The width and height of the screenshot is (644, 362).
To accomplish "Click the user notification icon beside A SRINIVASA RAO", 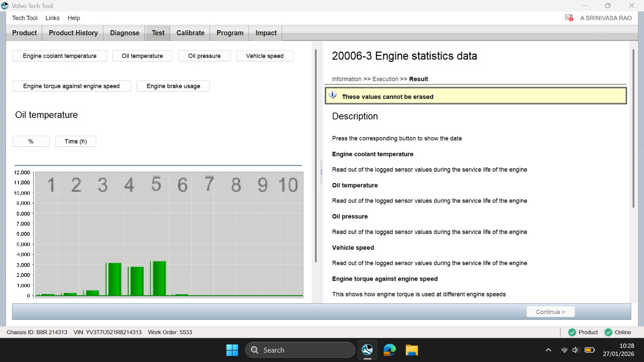I will tap(569, 18).
